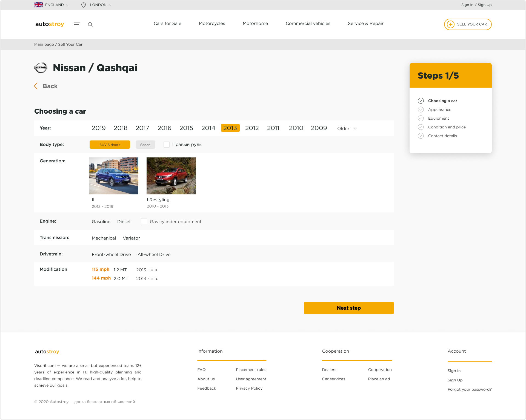Screen dimensions: 526x420
Task: Click the Next step button
Action: click(x=348, y=307)
